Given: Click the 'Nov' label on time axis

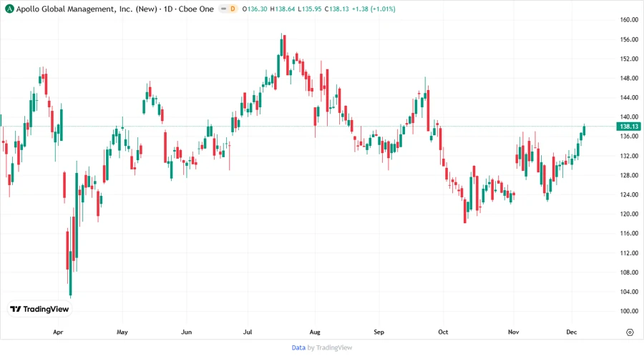Looking at the screenshot, I should (513, 332).
